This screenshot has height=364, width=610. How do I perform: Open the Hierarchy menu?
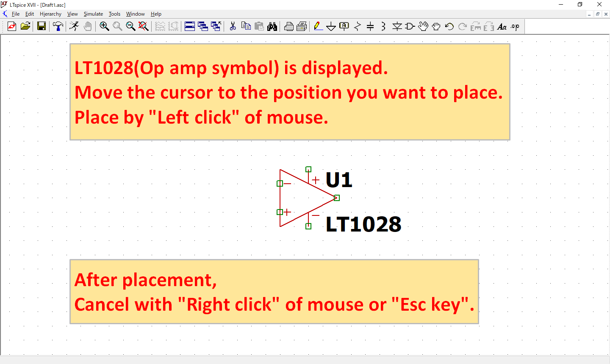(x=50, y=14)
